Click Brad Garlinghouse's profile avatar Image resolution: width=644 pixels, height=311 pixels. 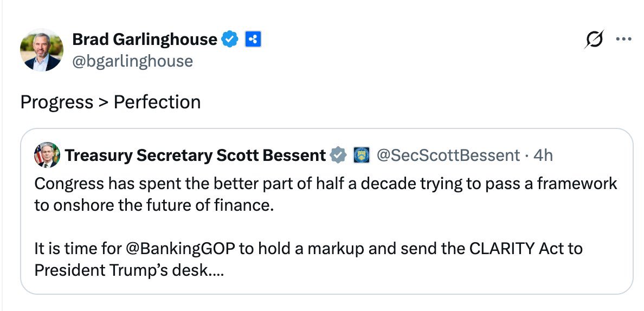pyautogui.click(x=41, y=50)
